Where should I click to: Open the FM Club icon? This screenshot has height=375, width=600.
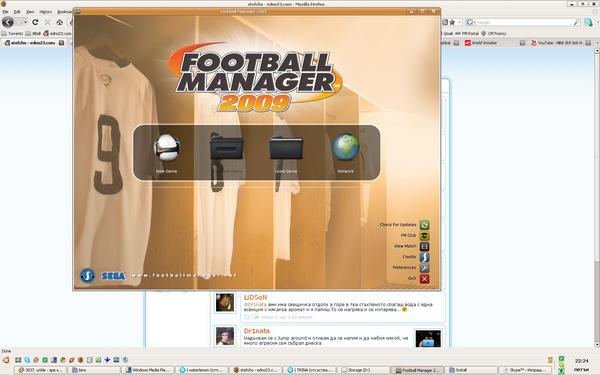424,236
